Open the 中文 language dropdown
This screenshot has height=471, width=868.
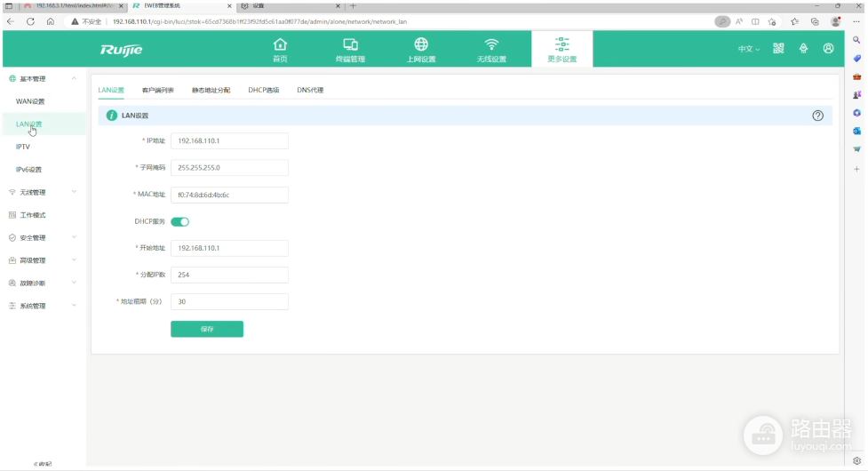[748, 49]
